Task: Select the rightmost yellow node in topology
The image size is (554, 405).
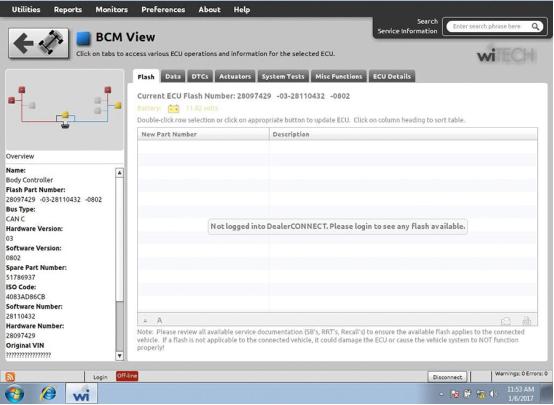Action: (x=118, y=105)
